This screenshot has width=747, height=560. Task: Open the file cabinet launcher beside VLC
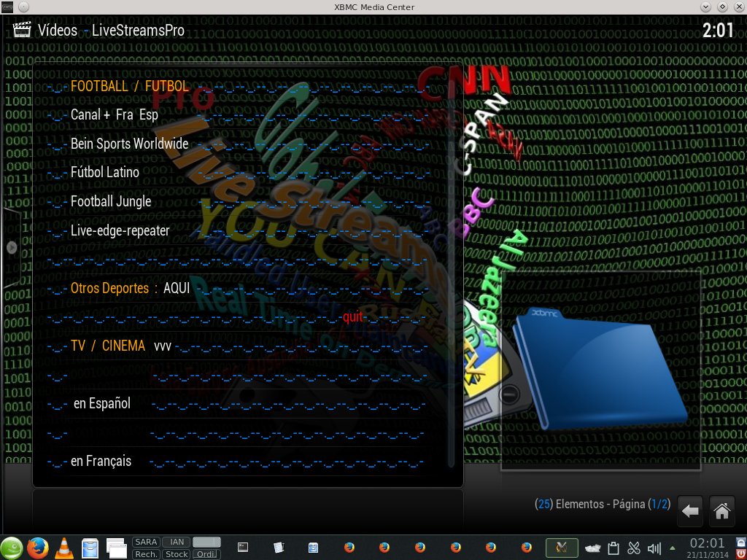[x=90, y=548]
